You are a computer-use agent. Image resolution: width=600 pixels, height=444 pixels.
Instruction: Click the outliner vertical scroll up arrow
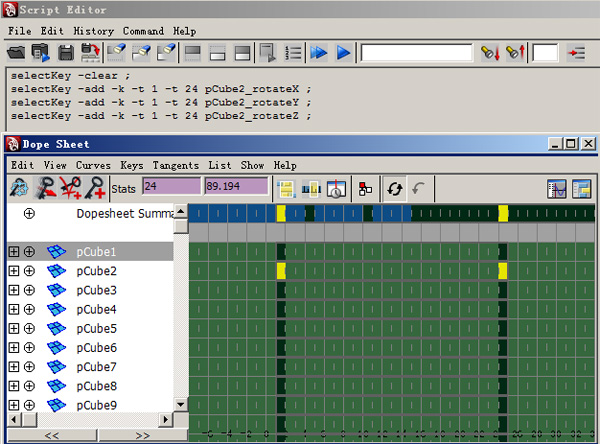point(181,211)
